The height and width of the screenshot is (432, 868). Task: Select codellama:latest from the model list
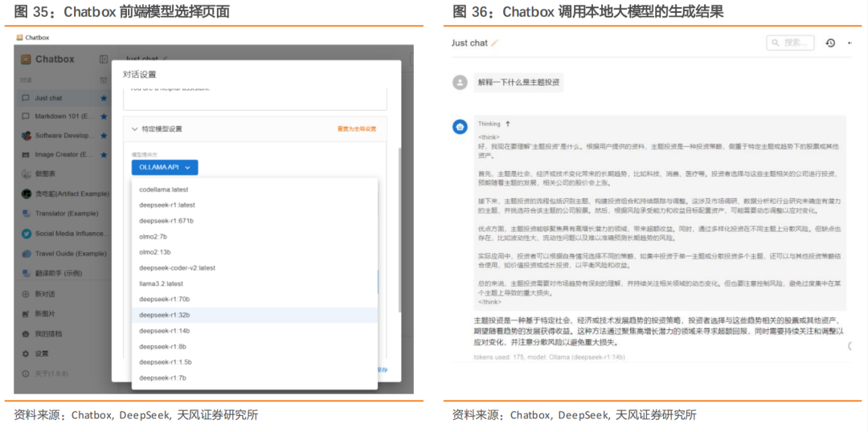[x=255, y=190]
